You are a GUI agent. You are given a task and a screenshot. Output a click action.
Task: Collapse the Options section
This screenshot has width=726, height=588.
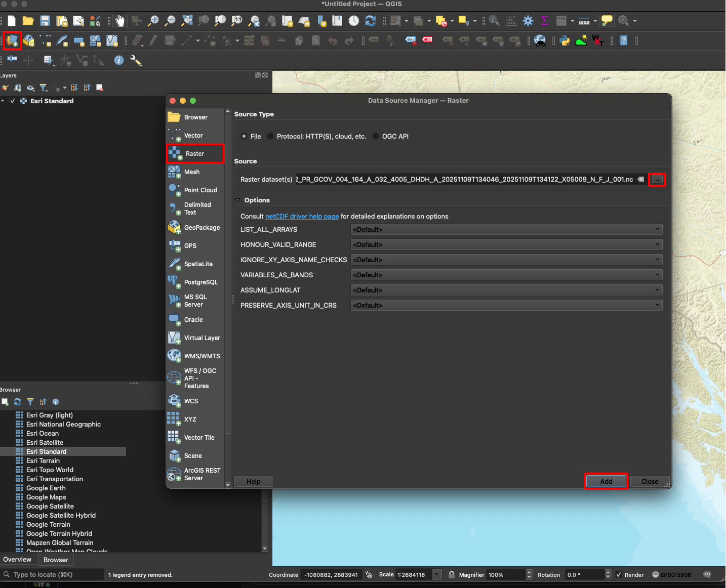click(237, 200)
